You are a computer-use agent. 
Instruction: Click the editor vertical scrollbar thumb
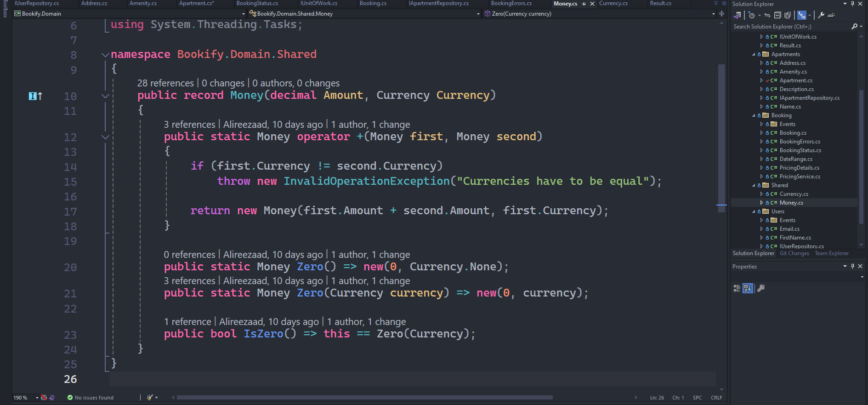[x=721, y=138]
